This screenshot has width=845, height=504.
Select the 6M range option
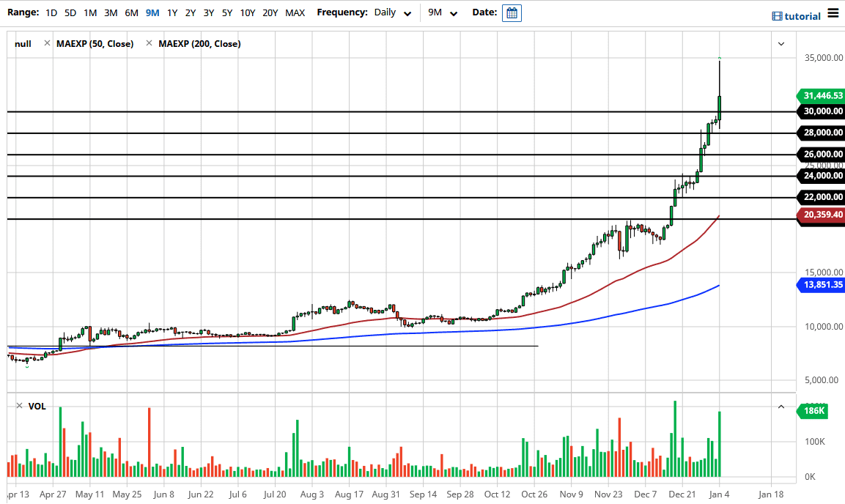tap(131, 12)
